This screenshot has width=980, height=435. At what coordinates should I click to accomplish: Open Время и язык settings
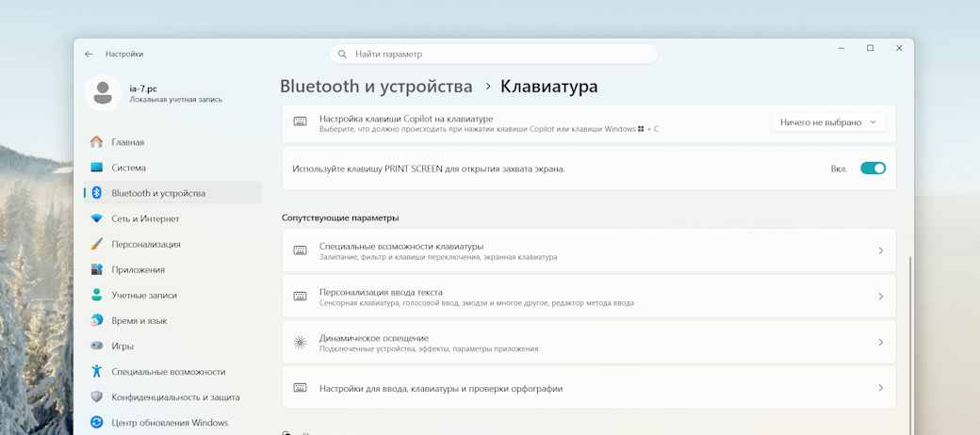click(x=172, y=321)
